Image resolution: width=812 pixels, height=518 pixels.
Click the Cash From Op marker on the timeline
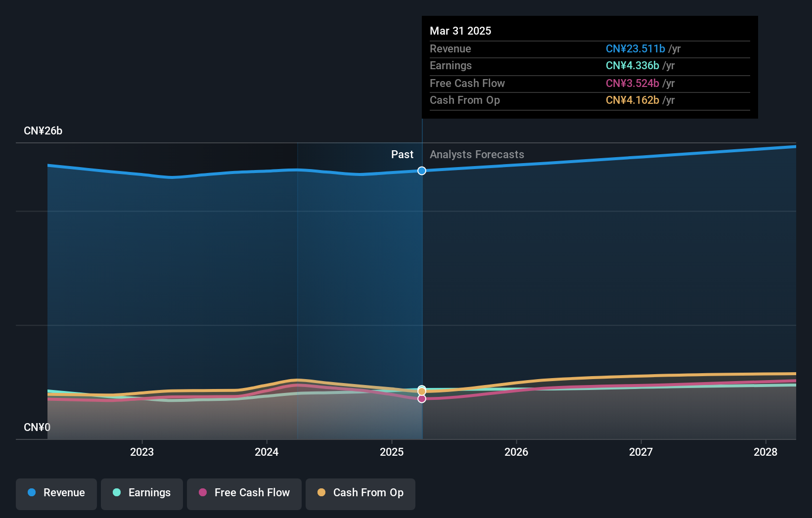pos(421,391)
